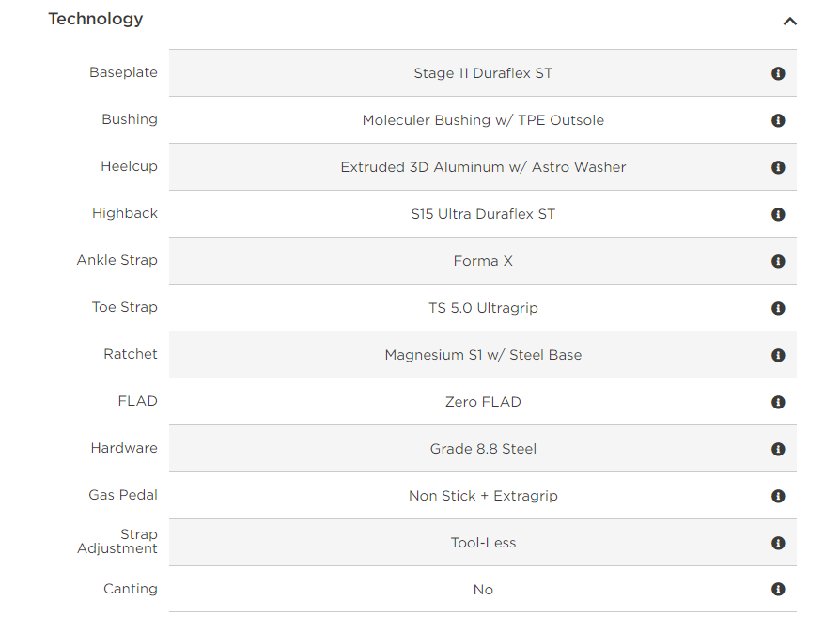This screenshot has width=840, height=632.
Task: Click the Tool-Less strap adjustment value
Action: pos(483,543)
